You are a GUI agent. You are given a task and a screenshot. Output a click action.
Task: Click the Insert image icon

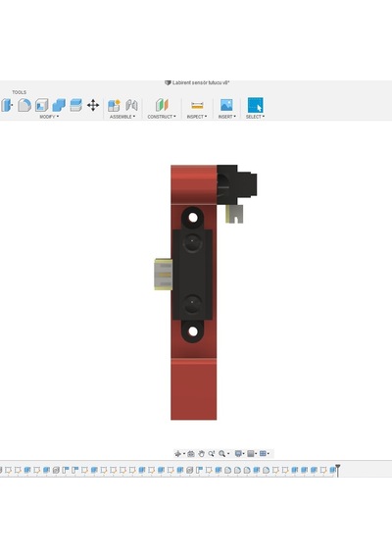point(226,105)
